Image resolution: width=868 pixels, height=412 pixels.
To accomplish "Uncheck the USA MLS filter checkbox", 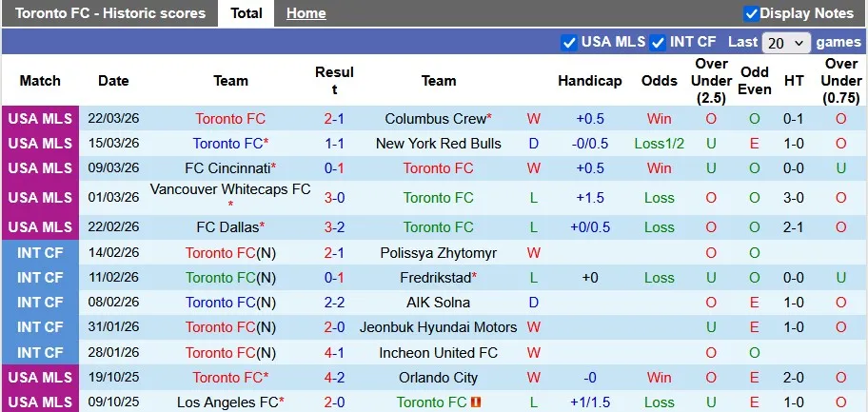I will pyautogui.click(x=569, y=42).
